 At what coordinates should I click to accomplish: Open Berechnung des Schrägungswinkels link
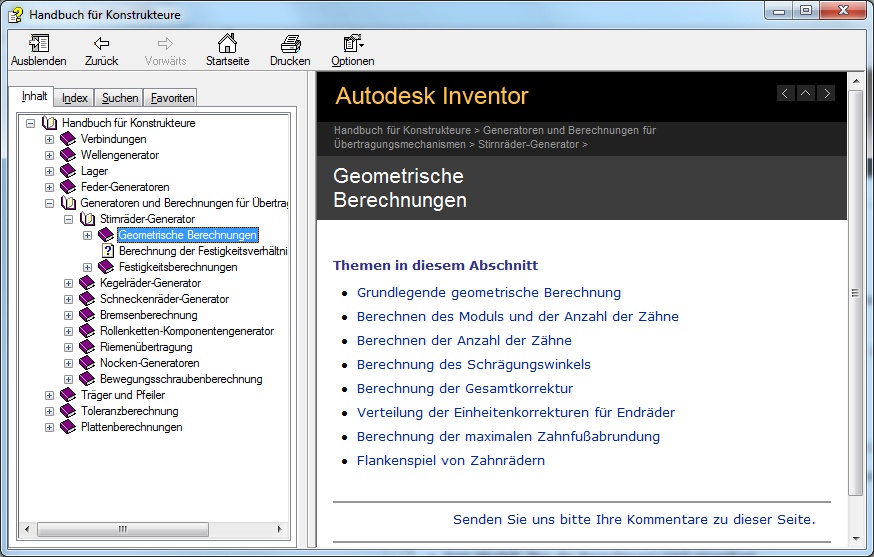point(474,364)
